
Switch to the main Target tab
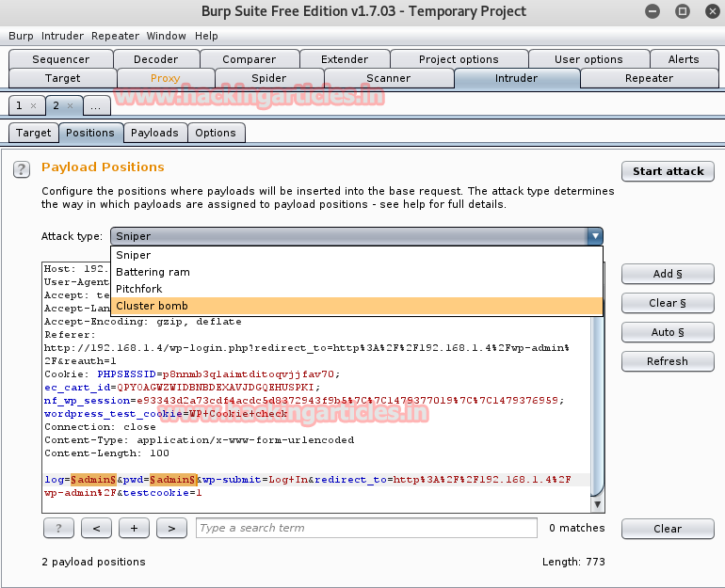(x=62, y=78)
